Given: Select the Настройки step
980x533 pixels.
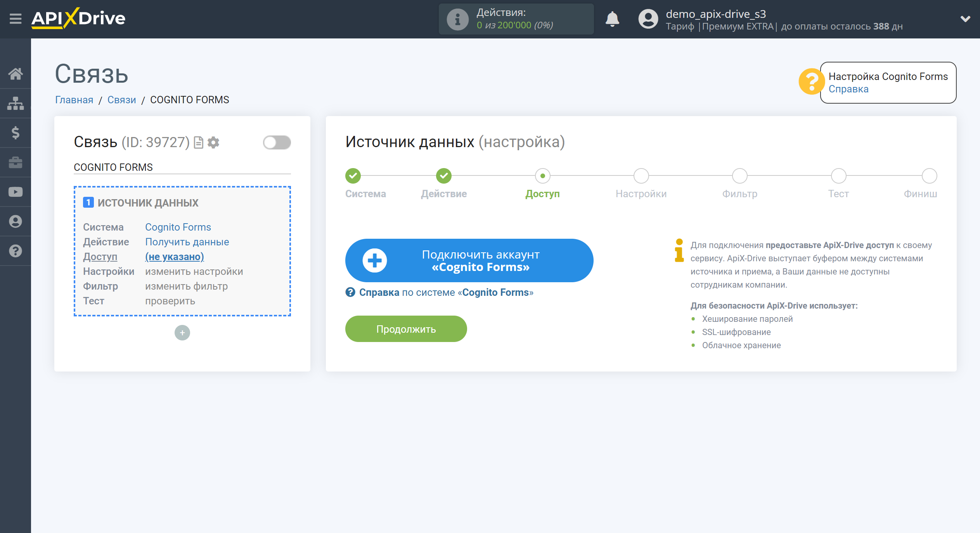Looking at the screenshot, I should (x=641, y=176).
